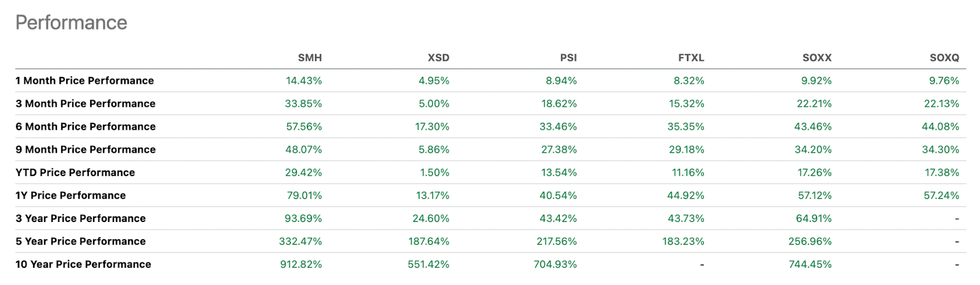Image resolution: width=980 pixels, height=285 pixels.
Task: Select the 3 Year Price Performance label
Action: coord(80,218)
